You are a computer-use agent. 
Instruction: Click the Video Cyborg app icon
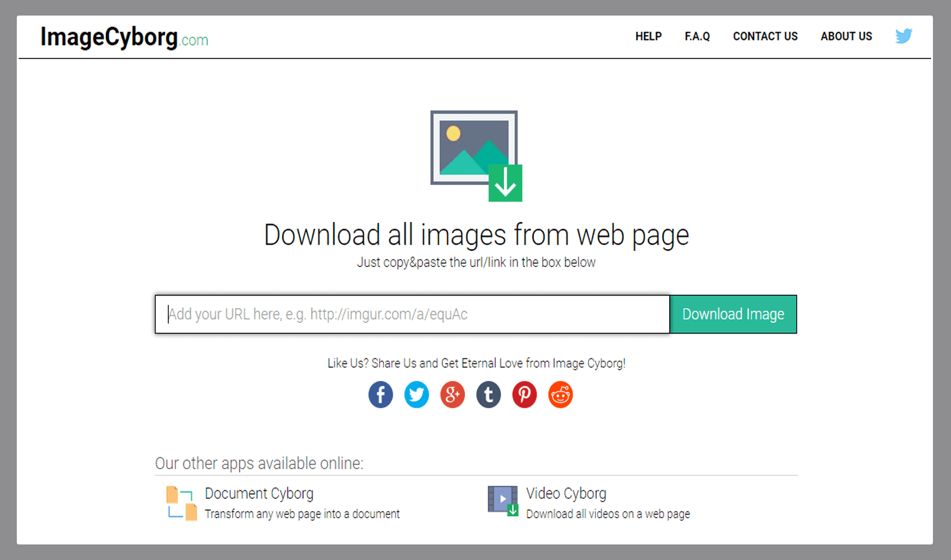coord(503,501)
